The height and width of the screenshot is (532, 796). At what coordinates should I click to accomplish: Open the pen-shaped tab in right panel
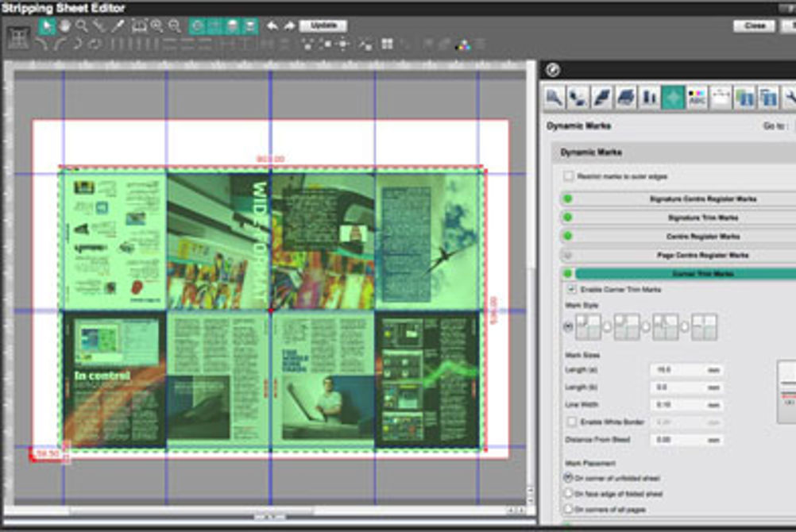[601, 97]
